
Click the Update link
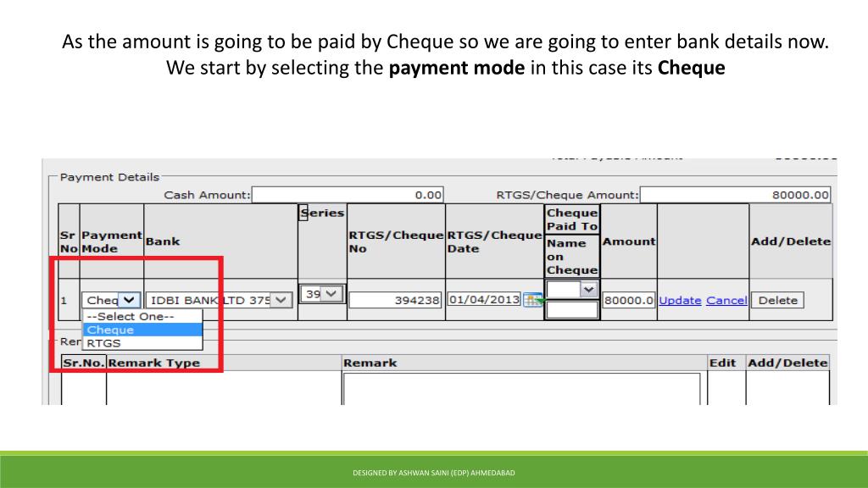(x=680, y=301)
